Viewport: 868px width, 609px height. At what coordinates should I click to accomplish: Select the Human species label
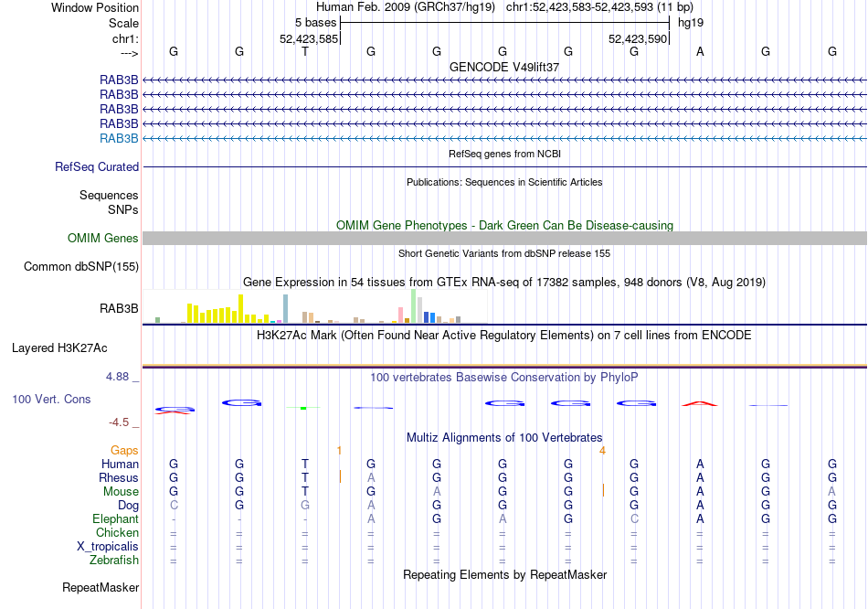pyautogui.click(x=120, y=464)
